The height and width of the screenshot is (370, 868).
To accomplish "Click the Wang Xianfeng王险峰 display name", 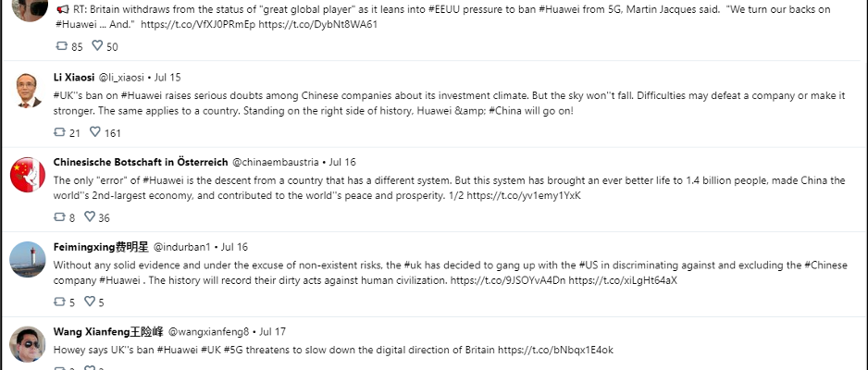I will click(x=108, y=332).
